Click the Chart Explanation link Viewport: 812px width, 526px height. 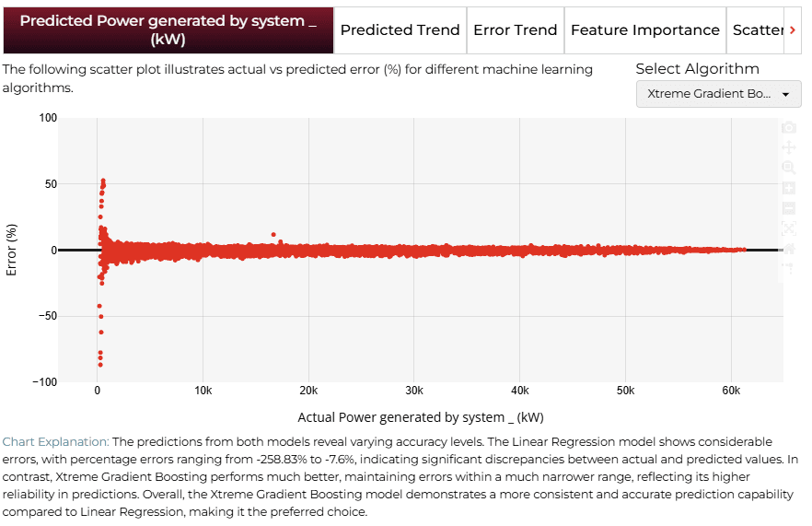pos(55,441)
